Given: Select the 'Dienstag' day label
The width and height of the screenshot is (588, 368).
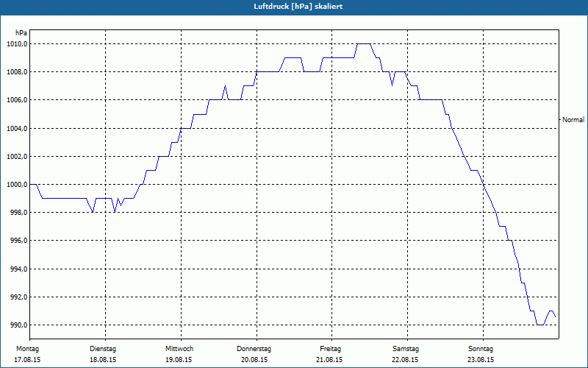Looking at the screenshot, I should click(x=103, y=349).
